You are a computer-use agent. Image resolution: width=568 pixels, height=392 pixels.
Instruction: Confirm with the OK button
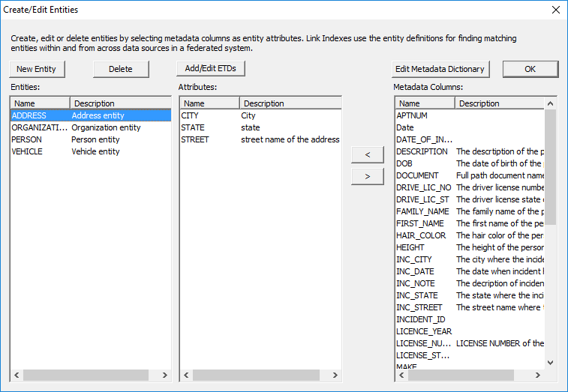(x=530, y=69)
